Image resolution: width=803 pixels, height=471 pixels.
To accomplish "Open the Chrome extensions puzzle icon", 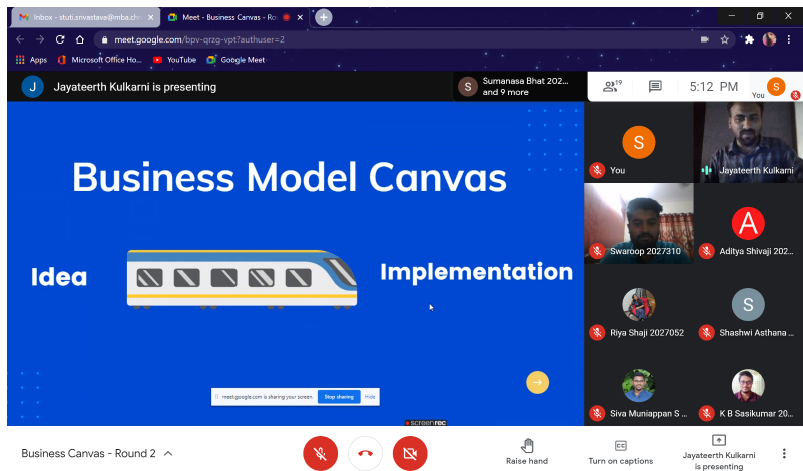I will (748, 39).
